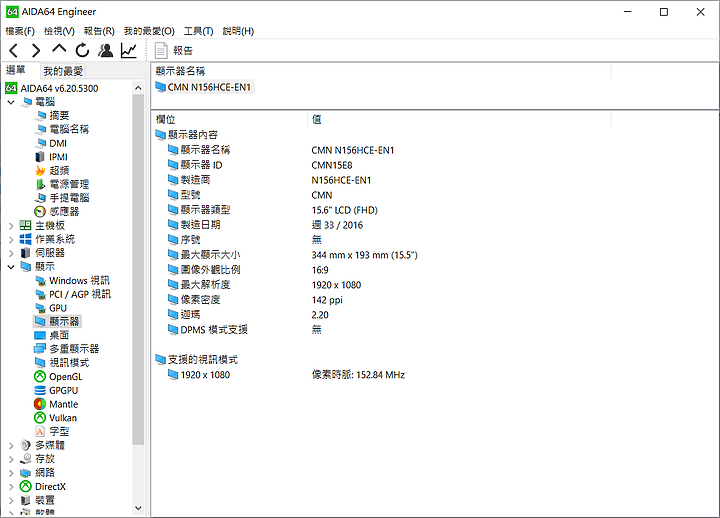Expand the DirectX tree node
720x518 pixels.
(11, 486)
